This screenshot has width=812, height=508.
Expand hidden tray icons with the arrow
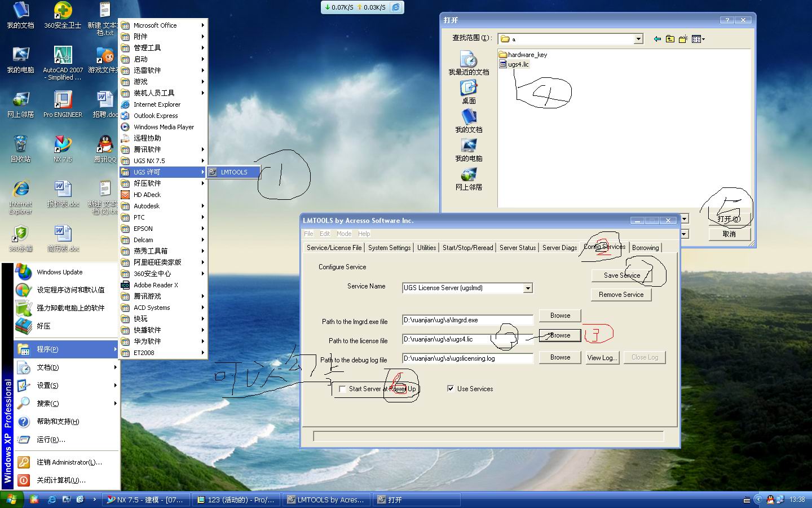coord(758,500)
